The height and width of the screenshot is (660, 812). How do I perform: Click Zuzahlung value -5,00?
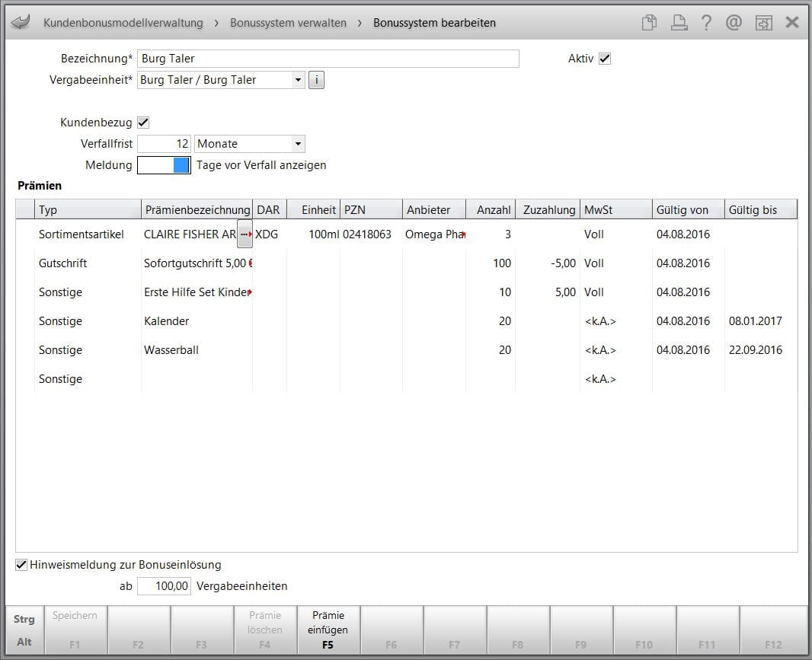(563, 263)
